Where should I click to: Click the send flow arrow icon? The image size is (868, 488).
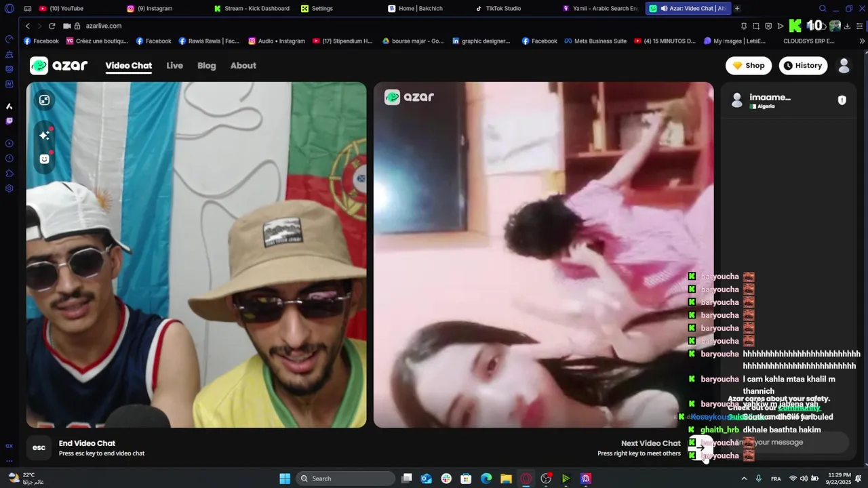click(x=781, y=26)
